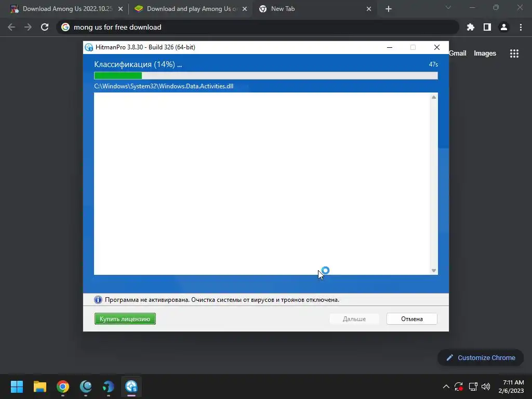The height and width of the screenshot is (399, 532).
Task: Open the Images link
Action: tap(485, 54)
